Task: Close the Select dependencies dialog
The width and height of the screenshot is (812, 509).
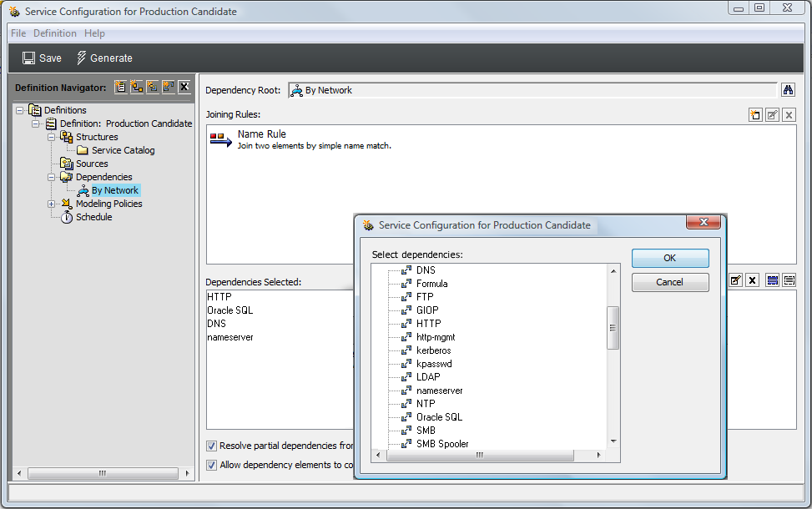Action: point(704,222)
